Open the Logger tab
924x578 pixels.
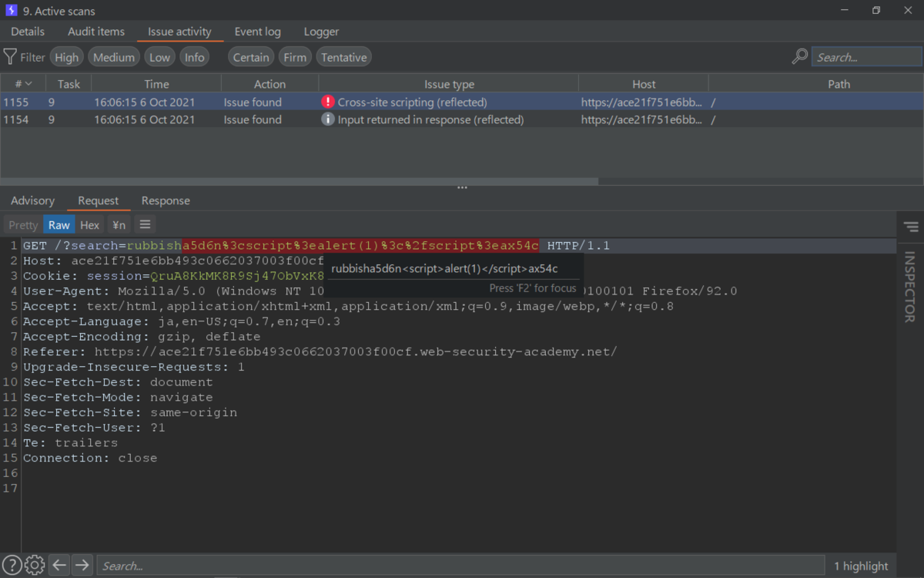321,32
